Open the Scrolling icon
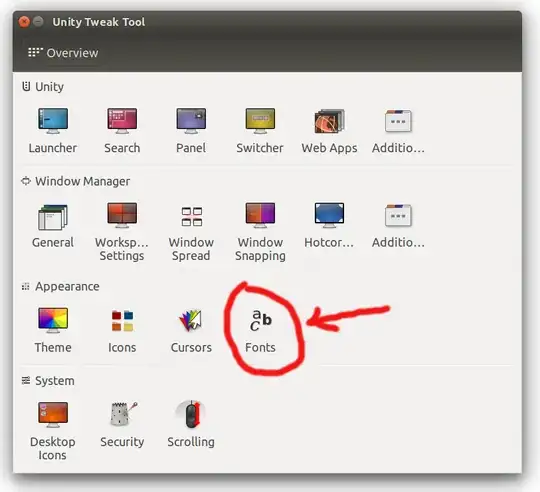 coord(191,414)
